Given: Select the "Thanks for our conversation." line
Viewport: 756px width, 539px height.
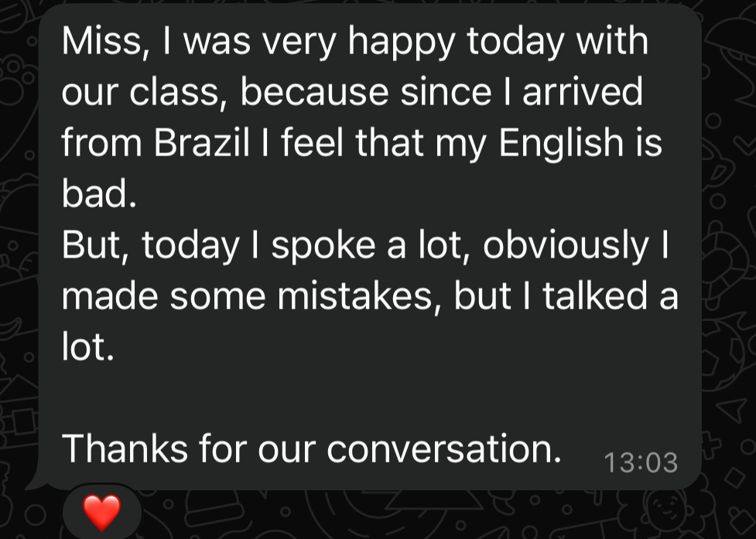Looking at the screenshot, I should (x=311, y=448).
